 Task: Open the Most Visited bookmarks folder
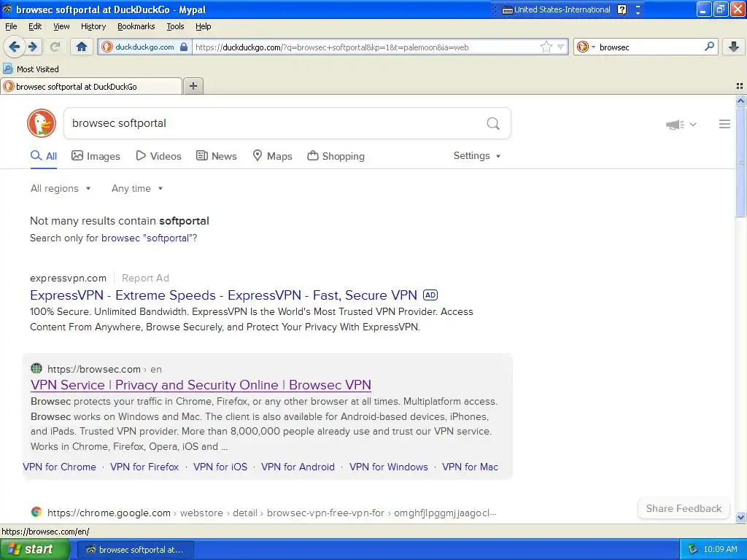[x=31, y=69]
